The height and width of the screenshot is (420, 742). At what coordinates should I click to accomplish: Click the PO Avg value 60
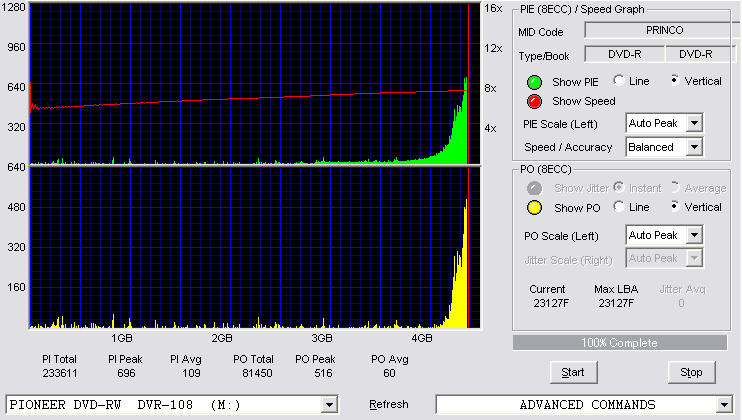[x=389, y=373]
